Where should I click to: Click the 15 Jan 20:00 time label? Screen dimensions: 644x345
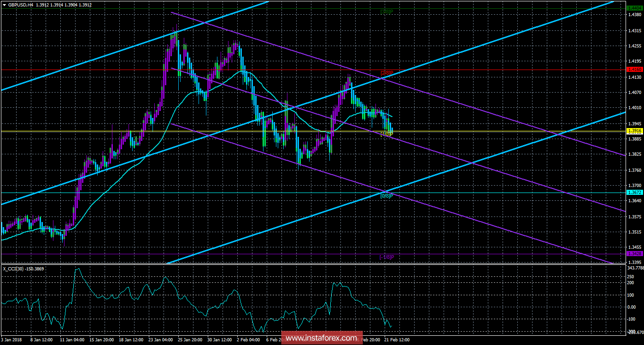101,340
